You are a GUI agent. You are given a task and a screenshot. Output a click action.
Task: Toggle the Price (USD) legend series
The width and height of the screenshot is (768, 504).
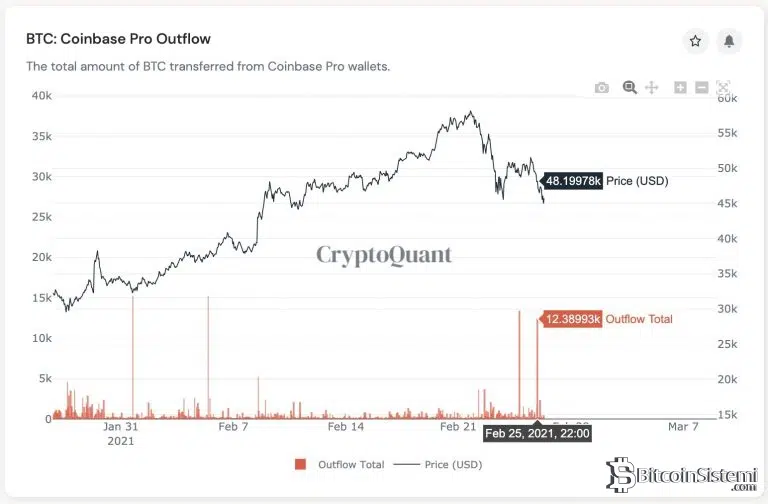pyautogui.click(x=439, y=464)
